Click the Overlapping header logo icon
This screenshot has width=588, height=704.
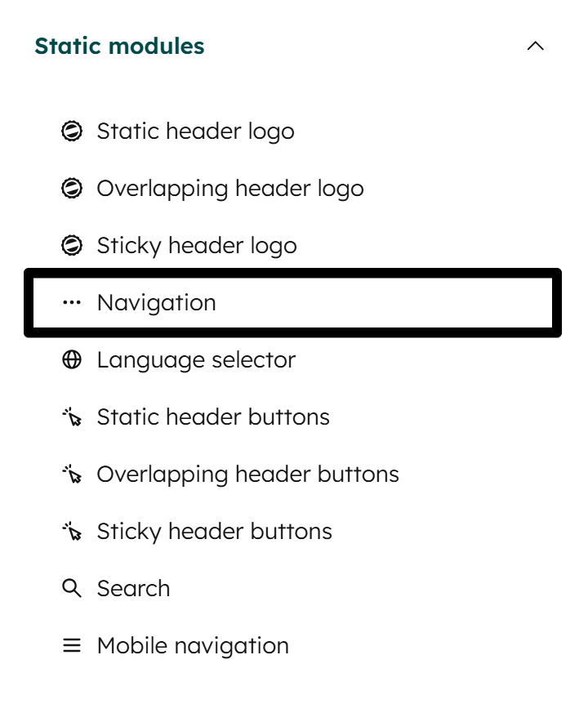[73, 188]
